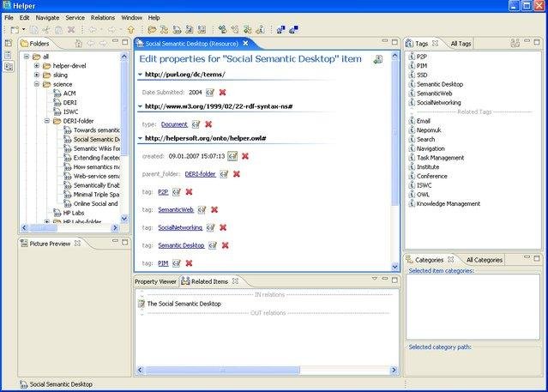The height and width of the screenshot is (392, 548).
Task: Open the File menu
Action: click(x=9, y=17)
